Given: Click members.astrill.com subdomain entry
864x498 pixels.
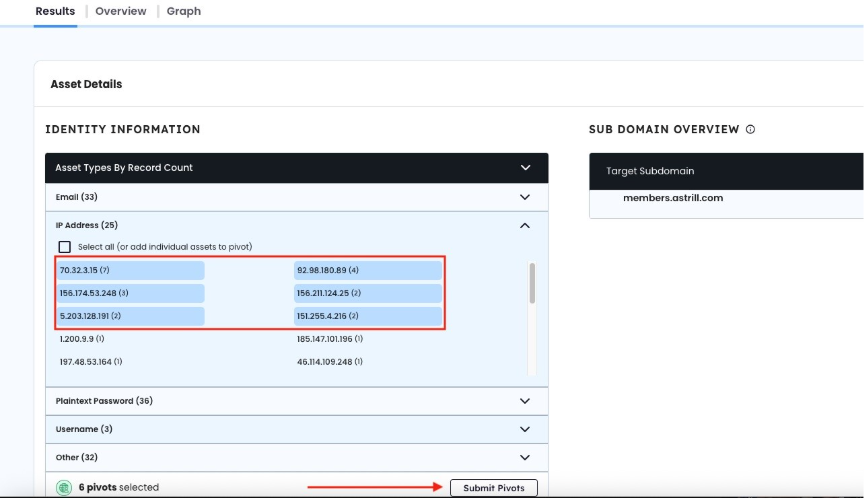Looking at the screenshot, I should click(673, 198).
